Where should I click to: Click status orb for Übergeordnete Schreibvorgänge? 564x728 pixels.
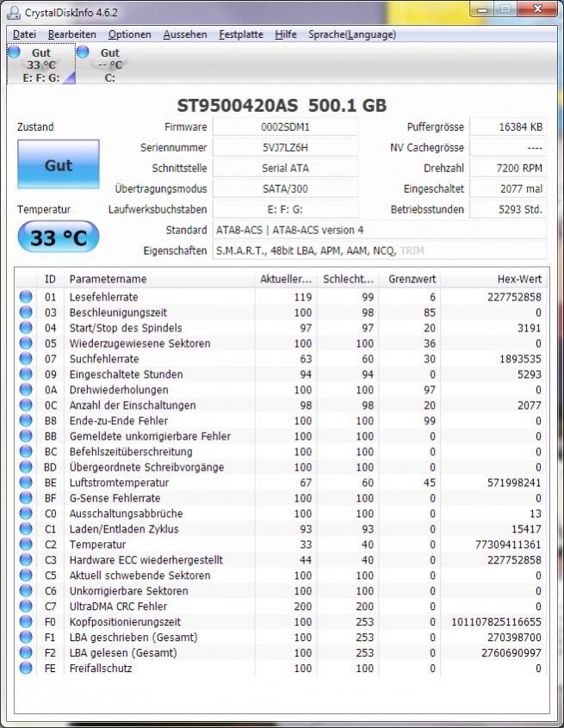pyautogui.click(x=26, y=466)
